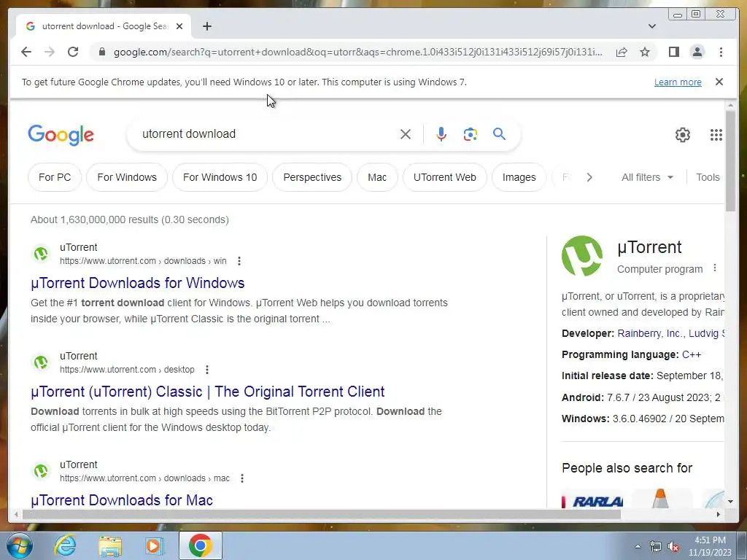Open the Google apps grid
747x560 pixels.
[x=716, y=135]
